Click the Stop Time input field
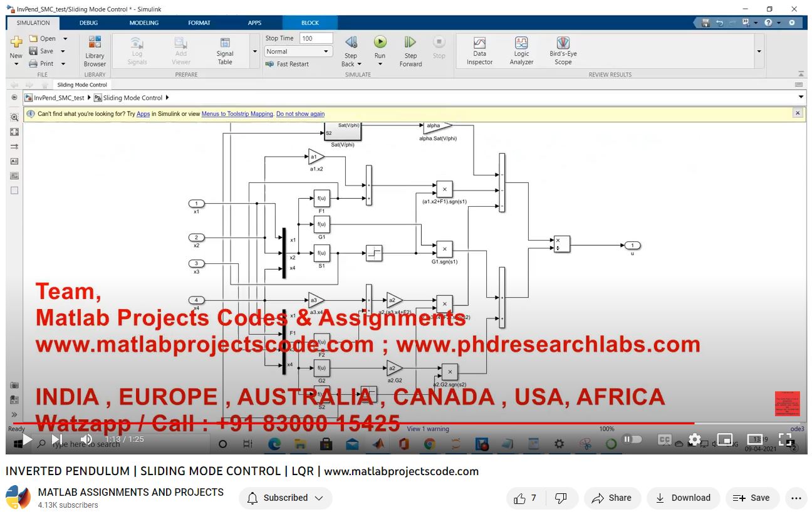812x519 pixels. (316, 38)
